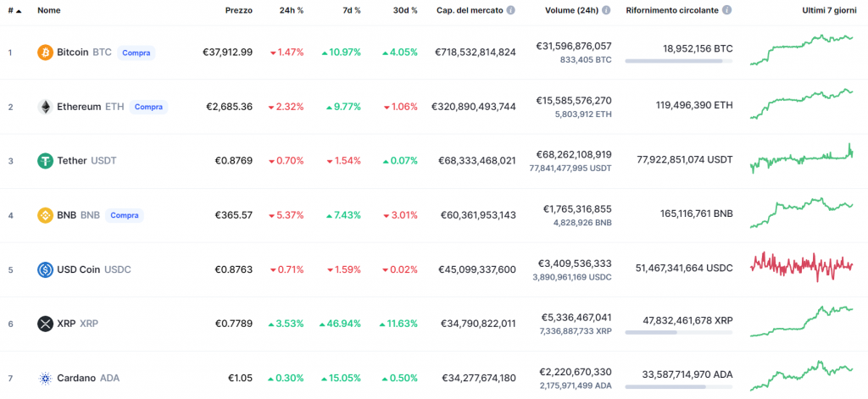Click Bitcoin price €37,912.99
Viewport: 868px width, 399px height.
tap(227, 53)
